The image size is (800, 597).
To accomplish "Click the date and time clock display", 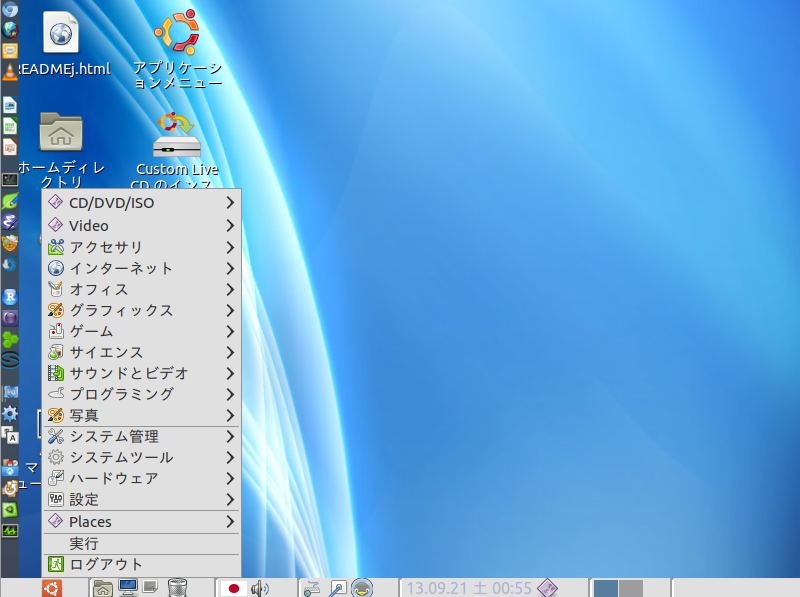I will (x=469, y=588).
